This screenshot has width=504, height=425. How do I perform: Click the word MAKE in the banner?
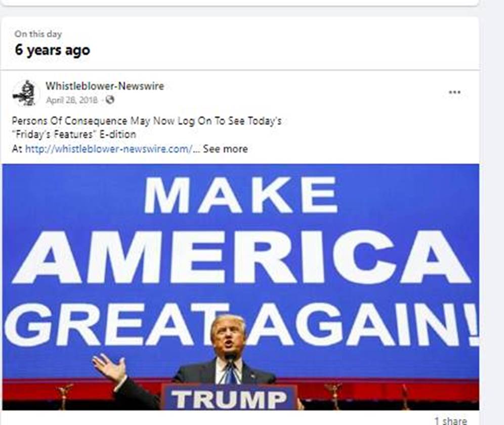pyautogui.click(x=241, y=195)
